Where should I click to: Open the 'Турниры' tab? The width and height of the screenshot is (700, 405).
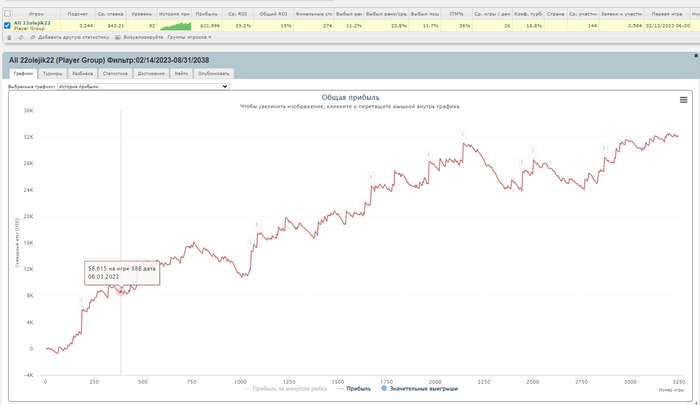(53, 74)
